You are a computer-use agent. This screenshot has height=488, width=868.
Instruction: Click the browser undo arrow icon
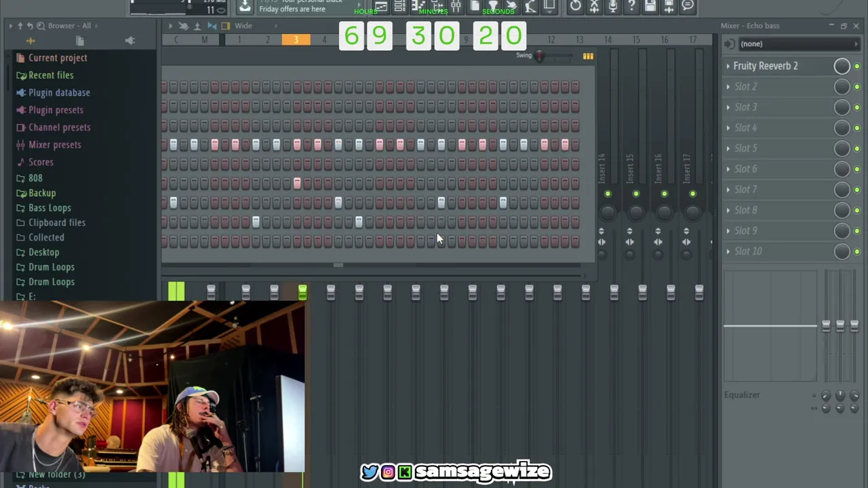point(30,26)
